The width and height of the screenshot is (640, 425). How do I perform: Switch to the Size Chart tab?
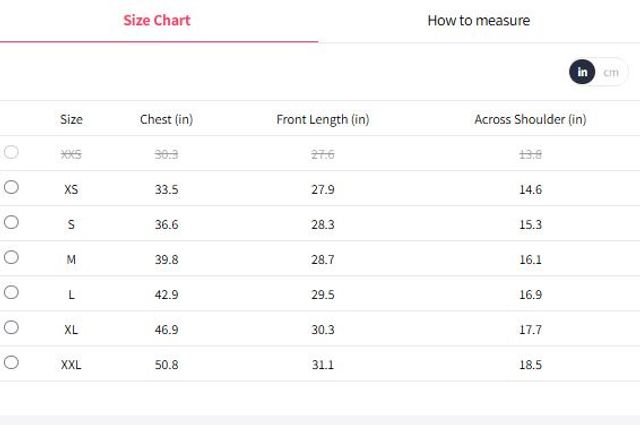pos(157,20)
